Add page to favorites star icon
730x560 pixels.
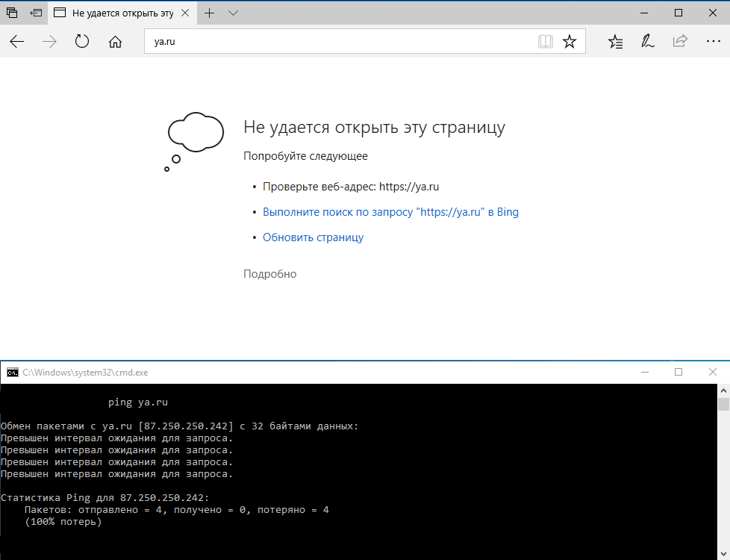(569, 42)
